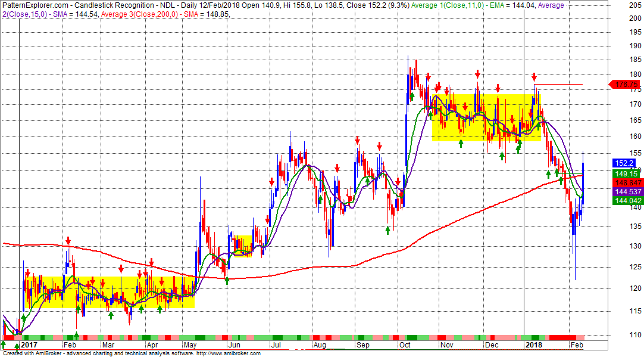Click the 205 price axis value
Image resolution: width=644 pixels, height=357 pixels.
(635, 5)
